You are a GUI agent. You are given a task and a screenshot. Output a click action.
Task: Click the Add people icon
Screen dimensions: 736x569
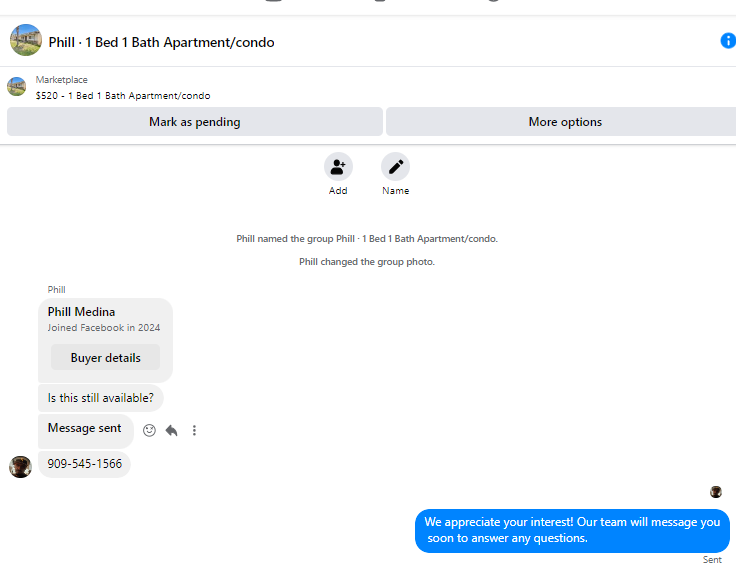[338, 167]
